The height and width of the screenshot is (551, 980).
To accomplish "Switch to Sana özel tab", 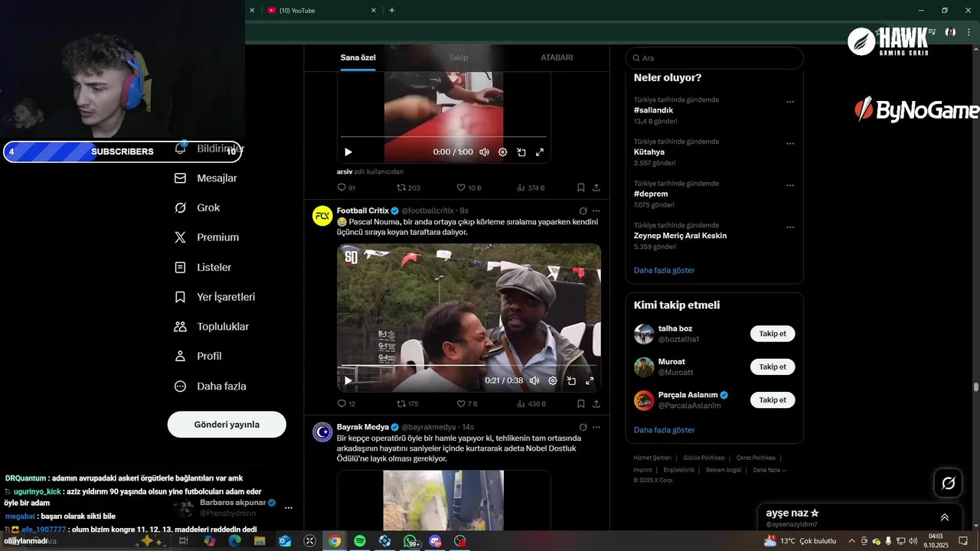I will click(358, 57).
